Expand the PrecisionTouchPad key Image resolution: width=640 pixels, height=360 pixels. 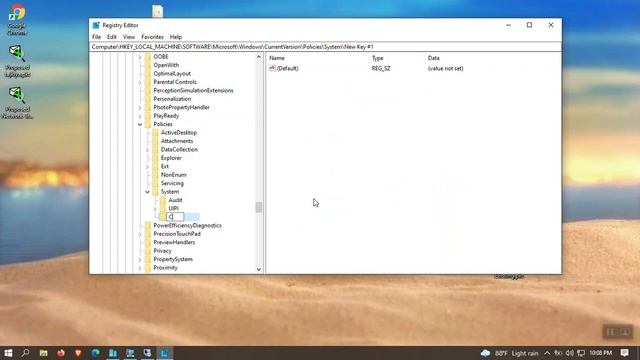tap(140, 234)
